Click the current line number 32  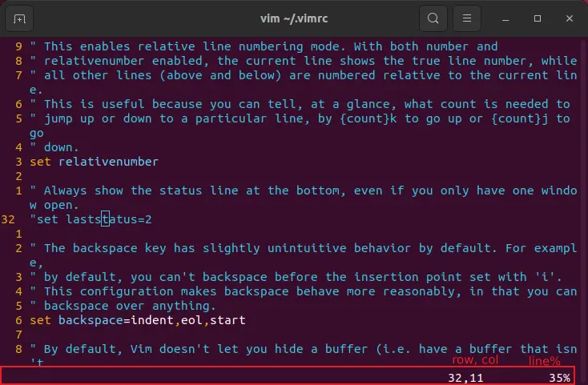pyautogui.click(x=8, y=219)
